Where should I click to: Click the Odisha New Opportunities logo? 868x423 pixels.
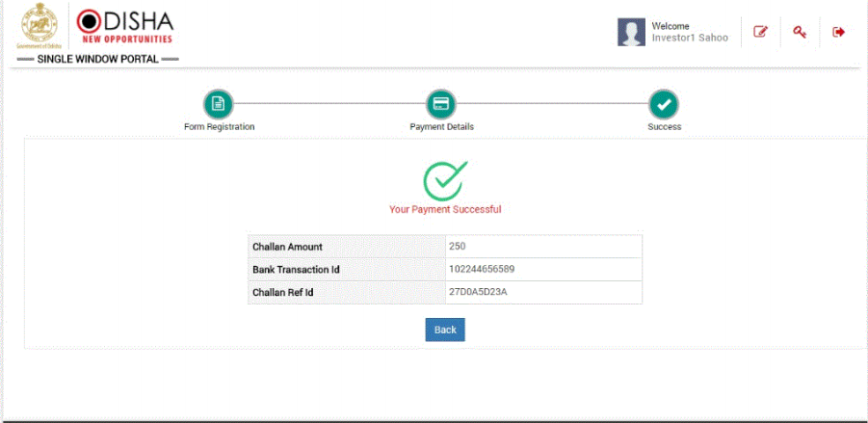pyautogui.click(x=125, y=26)
